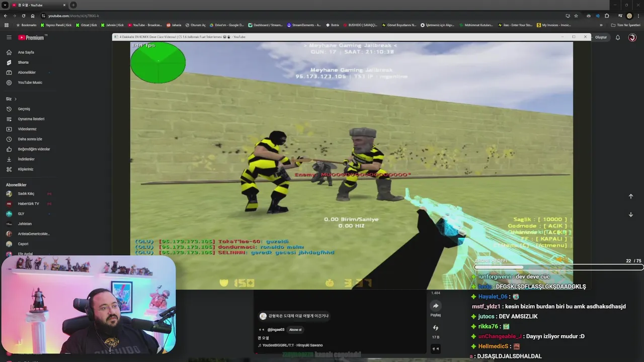
Task: Open the YouTube account avatar menu
Action: click(632, 37)
